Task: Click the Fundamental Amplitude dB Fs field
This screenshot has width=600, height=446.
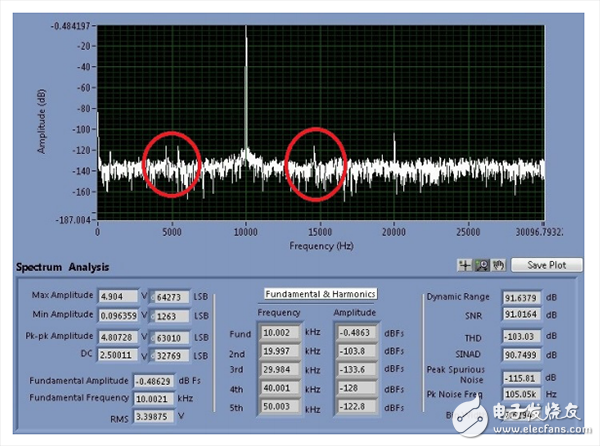Action: point(160,381)
